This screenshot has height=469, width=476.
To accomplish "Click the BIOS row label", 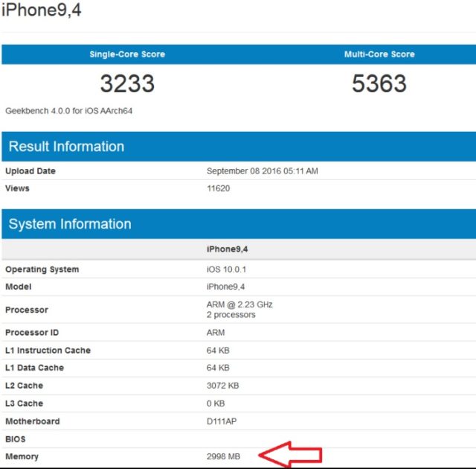I will (16, 439).
